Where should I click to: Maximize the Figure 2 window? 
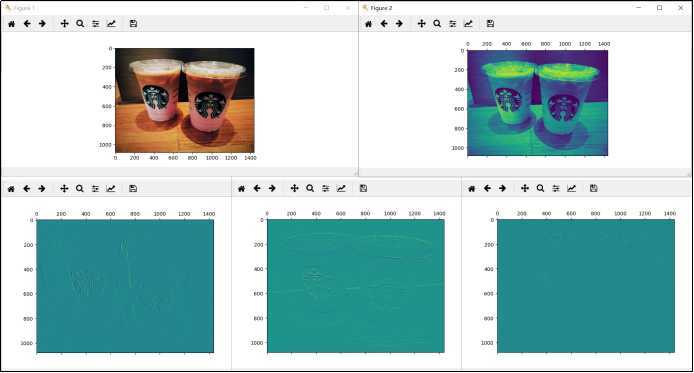tap(659, 8)
